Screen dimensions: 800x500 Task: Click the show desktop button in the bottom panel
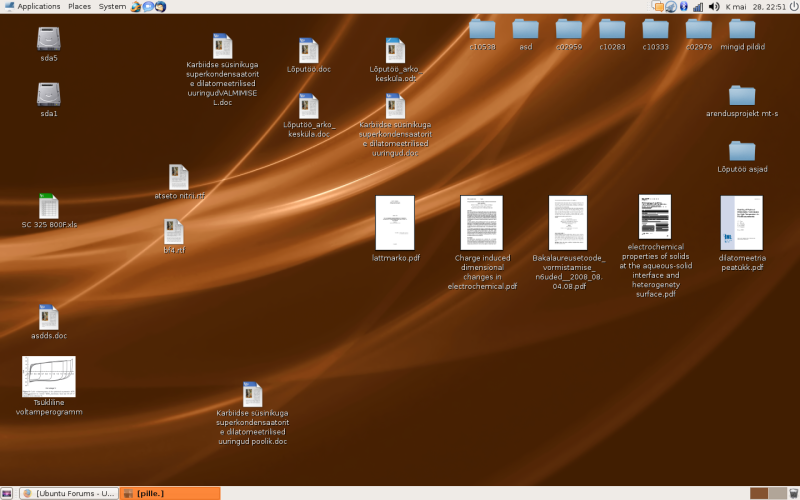pyautogui.click(x=6, y=493)
